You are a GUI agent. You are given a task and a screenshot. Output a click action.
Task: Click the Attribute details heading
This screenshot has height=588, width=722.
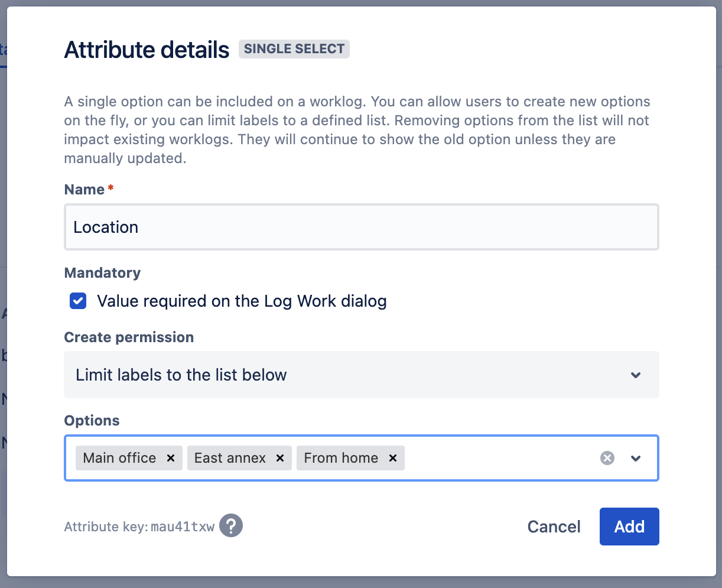coord(147,50)
